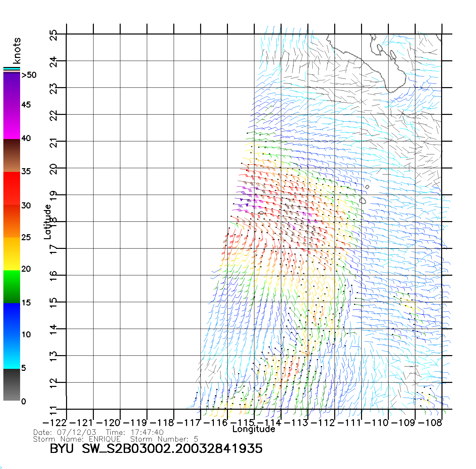Screen dimensions: 476x469
Task: Click the ">50" label on the legend
Action: coord(29,75)
